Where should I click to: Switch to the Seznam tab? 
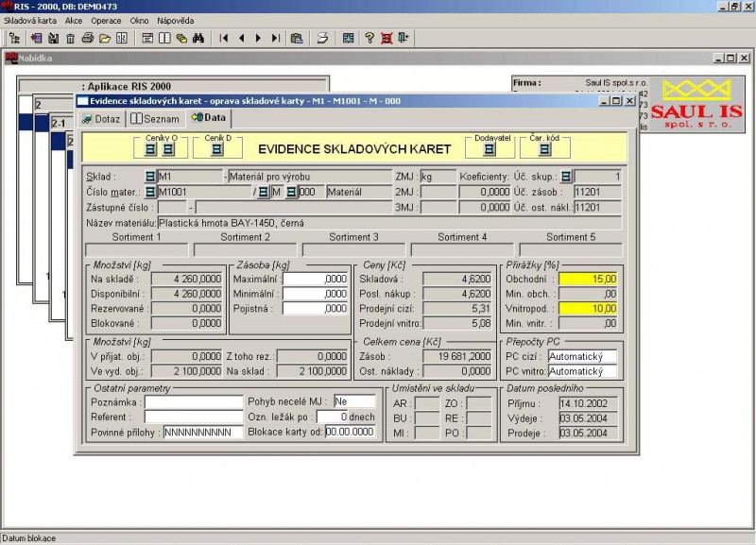pyautogui.click(x=155, y=118)
